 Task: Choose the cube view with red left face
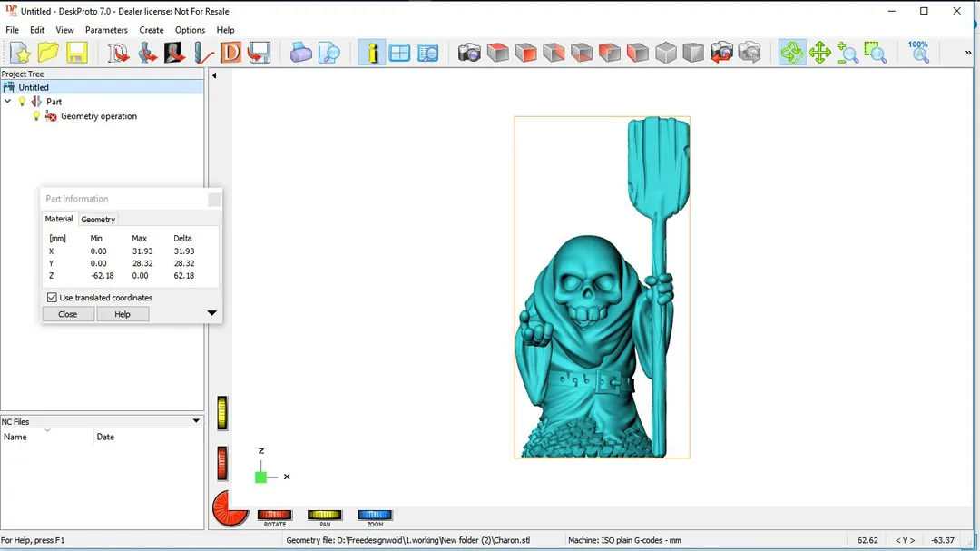tap(638, 53)
